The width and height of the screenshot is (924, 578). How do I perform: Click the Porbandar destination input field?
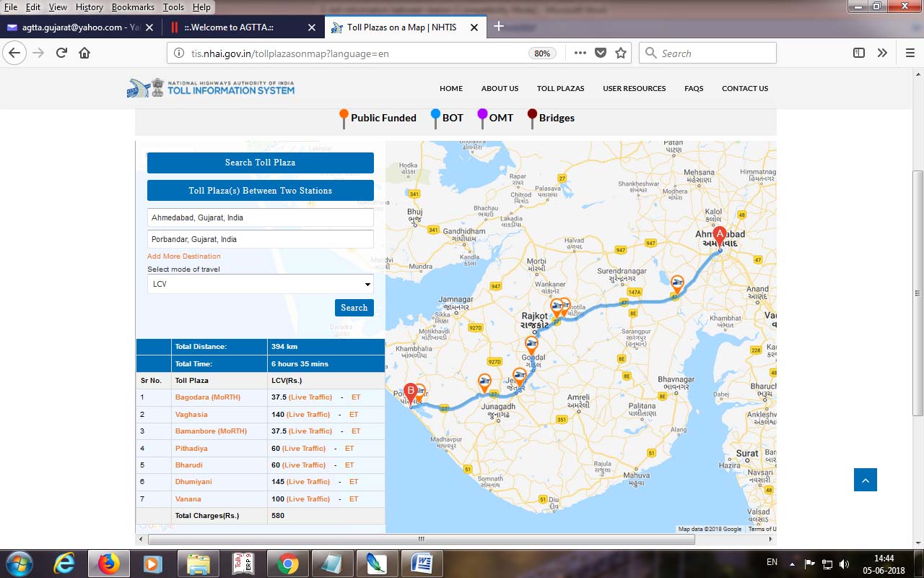coord(260,239)
